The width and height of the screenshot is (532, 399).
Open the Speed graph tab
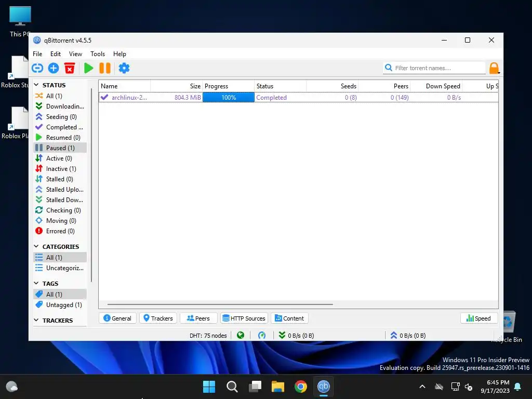coord(478,318)
